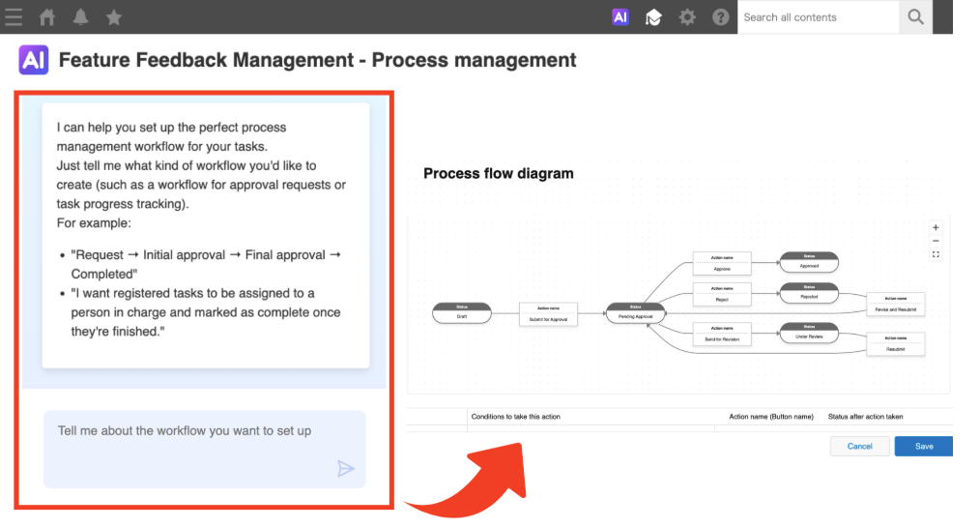Zoom in on the process flow diagram
Image resolution: width=980 pixels, height=527 pixels.
click(936, 228)
